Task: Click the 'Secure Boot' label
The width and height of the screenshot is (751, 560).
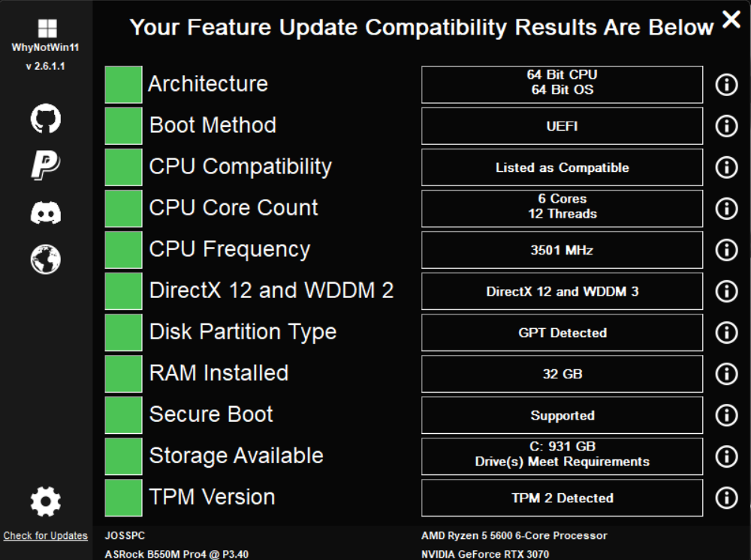Action: click(x=211, y=414)
